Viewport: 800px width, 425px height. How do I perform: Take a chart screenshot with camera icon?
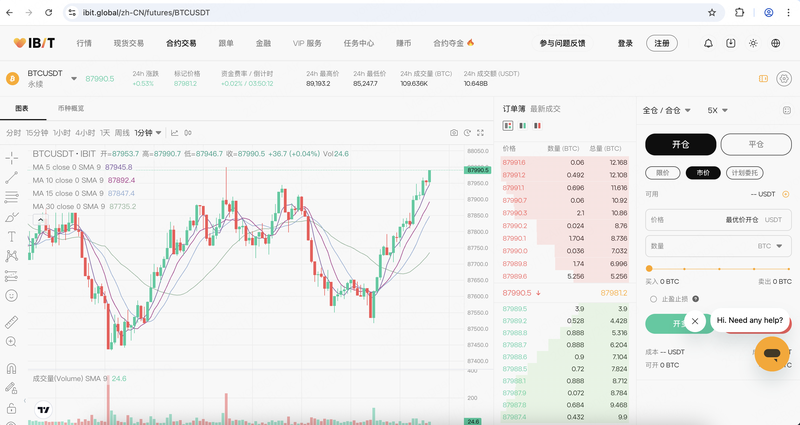tap(454, 133)
